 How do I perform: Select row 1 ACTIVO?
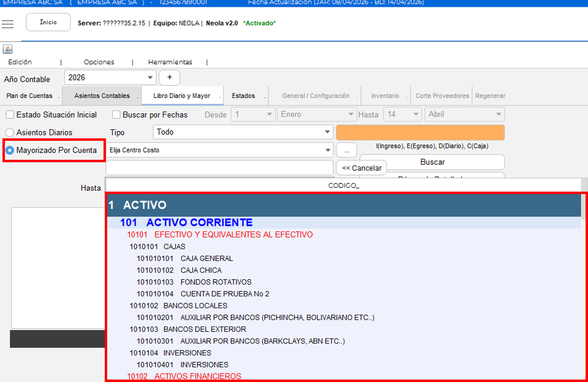[x=344, y=205]
